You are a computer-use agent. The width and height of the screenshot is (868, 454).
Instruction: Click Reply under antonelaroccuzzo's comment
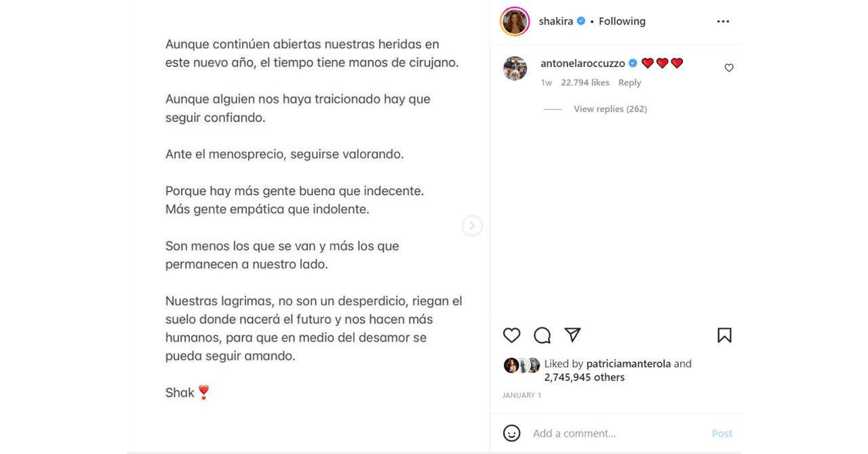[629, 82]
